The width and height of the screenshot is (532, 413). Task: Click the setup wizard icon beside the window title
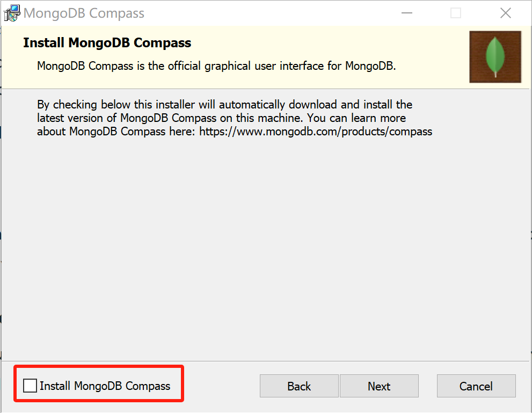pyautogui.click(x=11, y=12)
